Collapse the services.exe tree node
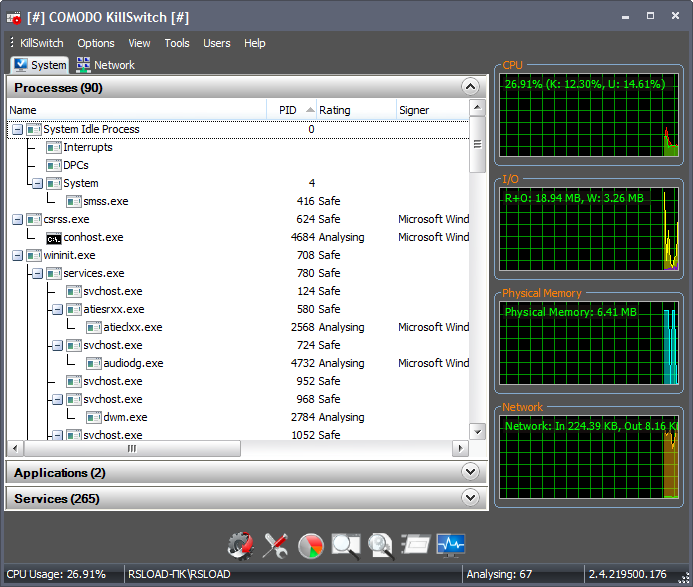 38,274
